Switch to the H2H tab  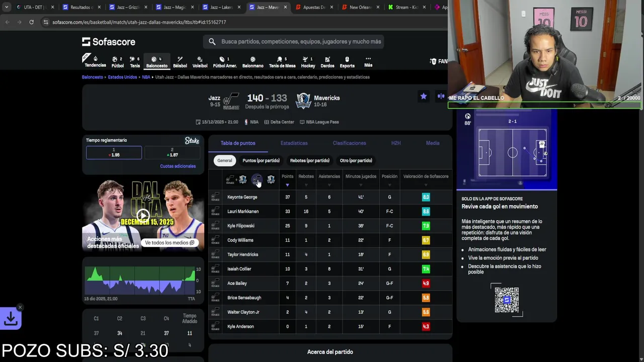[x=396, y=143]
